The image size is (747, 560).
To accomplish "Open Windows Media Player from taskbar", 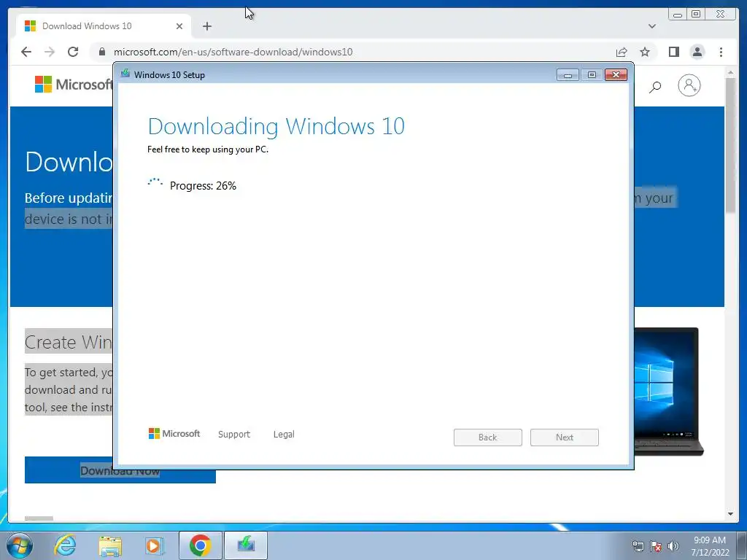I will [154, 545].
